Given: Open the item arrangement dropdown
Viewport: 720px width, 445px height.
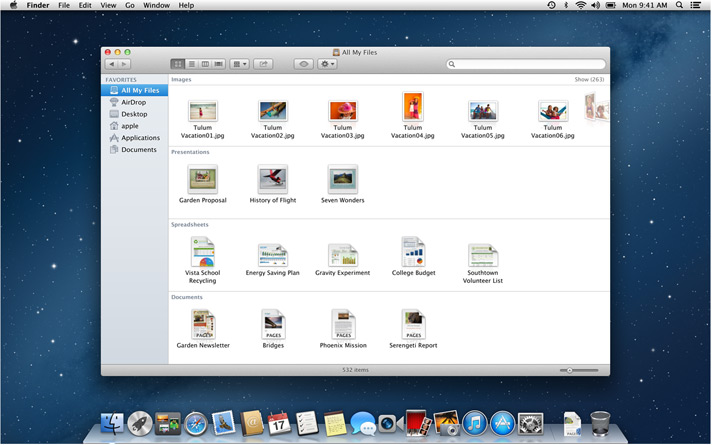Looking at the screenshot, I should coord(240,64).
